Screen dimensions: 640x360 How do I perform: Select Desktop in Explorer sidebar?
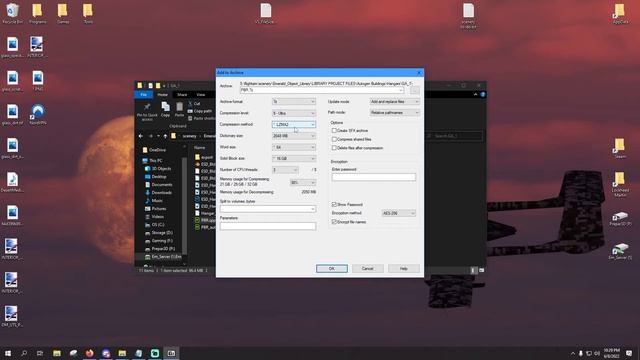(x=156, y=177)
